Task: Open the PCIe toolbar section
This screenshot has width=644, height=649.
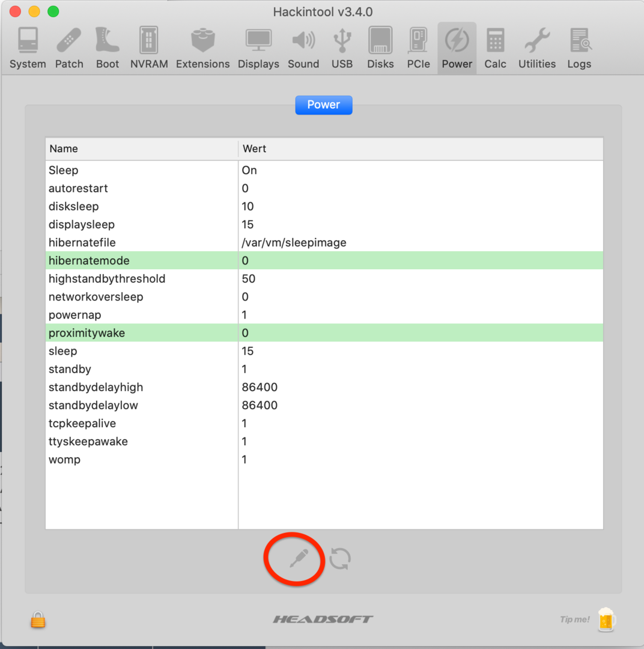Action: [x=418, y=49]
